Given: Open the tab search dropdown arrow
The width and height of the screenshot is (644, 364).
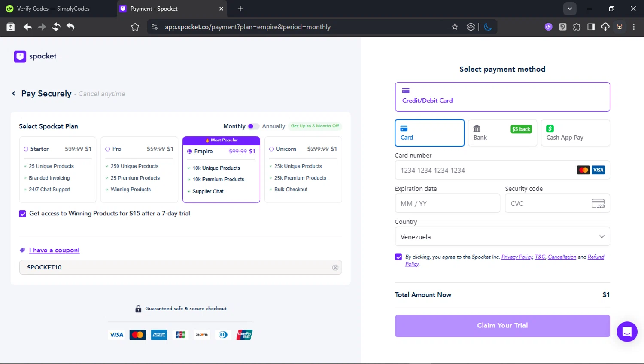Looking at the screenshot, I should coord(570,9).
